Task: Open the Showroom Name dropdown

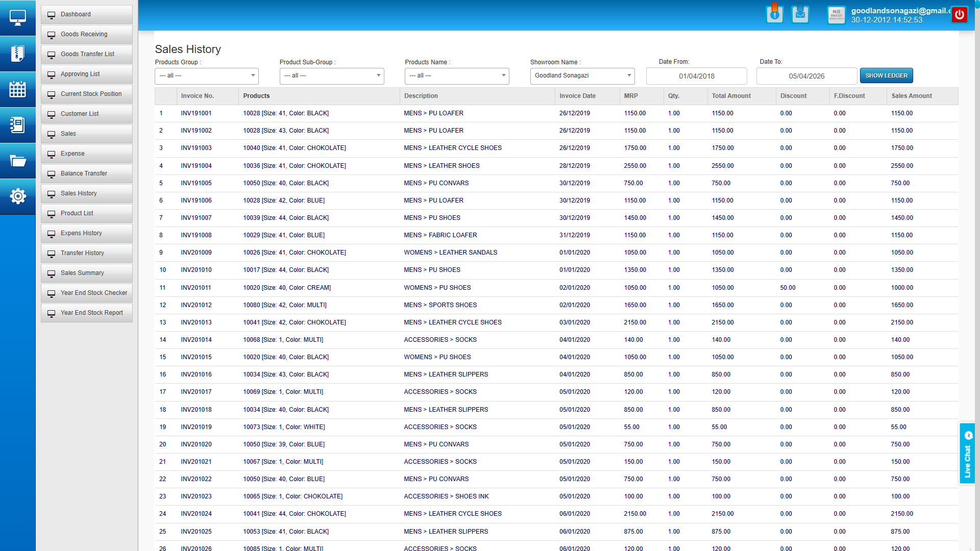Action: click(582, 76)
